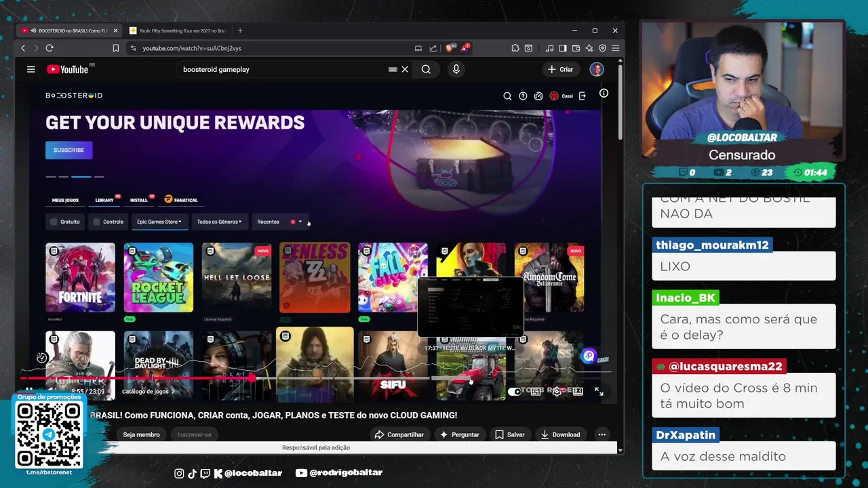Viewport: 868px width, 488px height.
Task: Select the Hell Let Loose game thumbnail
Action: (x=237, y=277)
